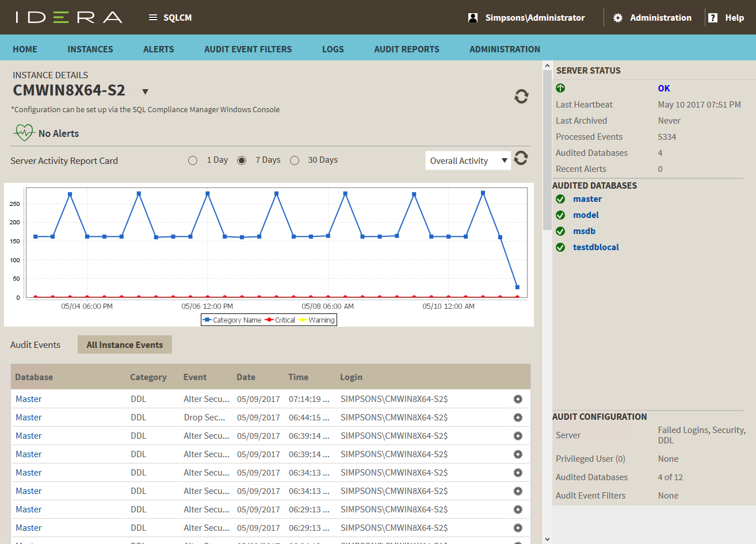
Task: Open gear options for 07:14:19 event row
Action: pyautogui.click(x=518, y=399)
